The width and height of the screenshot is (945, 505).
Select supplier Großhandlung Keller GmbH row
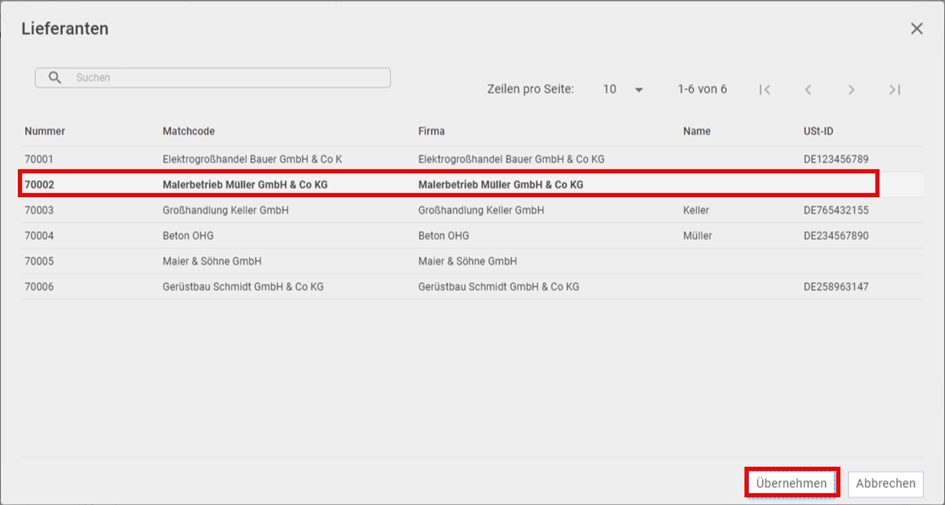pyautogui.click(x=472, y=210)
